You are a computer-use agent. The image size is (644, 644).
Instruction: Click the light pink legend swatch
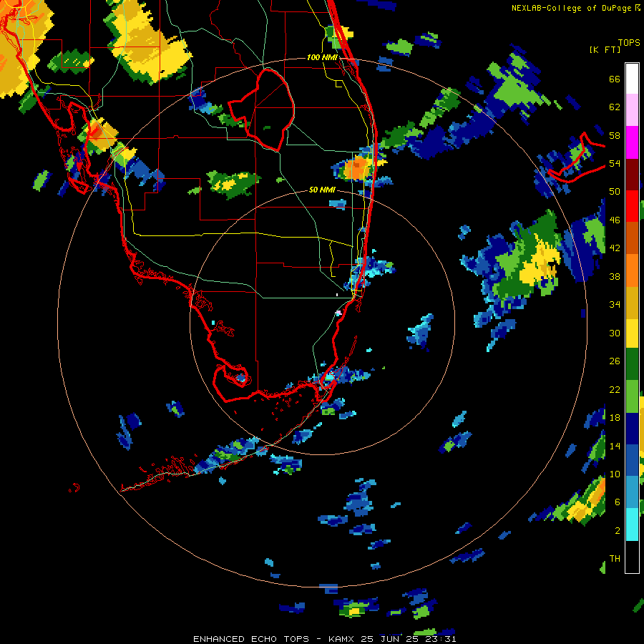pyautogui.click(x=632, y=109)
